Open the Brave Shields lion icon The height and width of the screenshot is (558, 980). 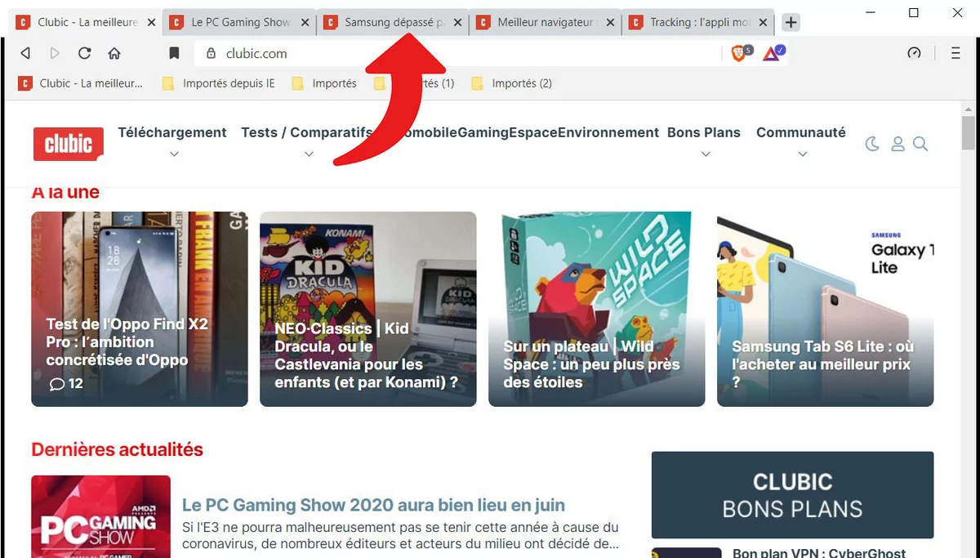741,53
